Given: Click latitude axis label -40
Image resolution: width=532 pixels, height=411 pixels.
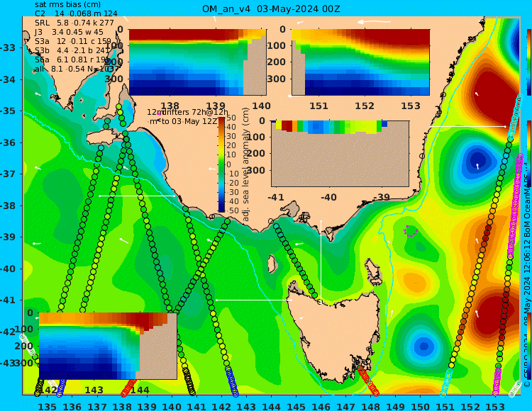Looking at the screenshot, I should [8, 269].
